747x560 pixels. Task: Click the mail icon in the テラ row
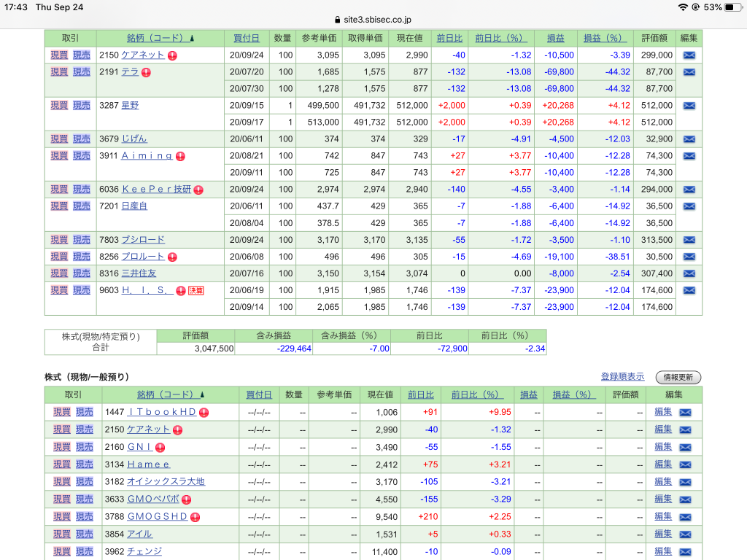pos(689,72)
